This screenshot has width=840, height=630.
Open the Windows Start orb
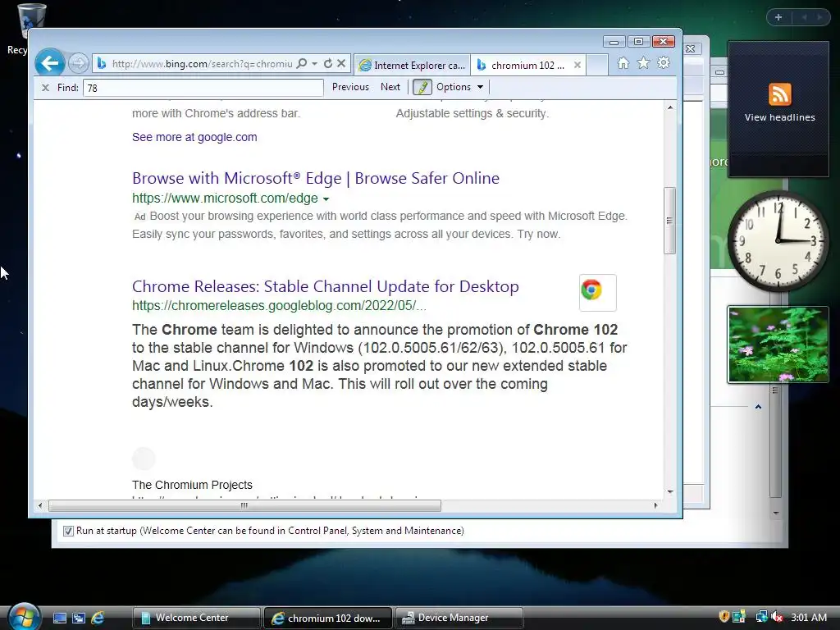tap(24, 617)
